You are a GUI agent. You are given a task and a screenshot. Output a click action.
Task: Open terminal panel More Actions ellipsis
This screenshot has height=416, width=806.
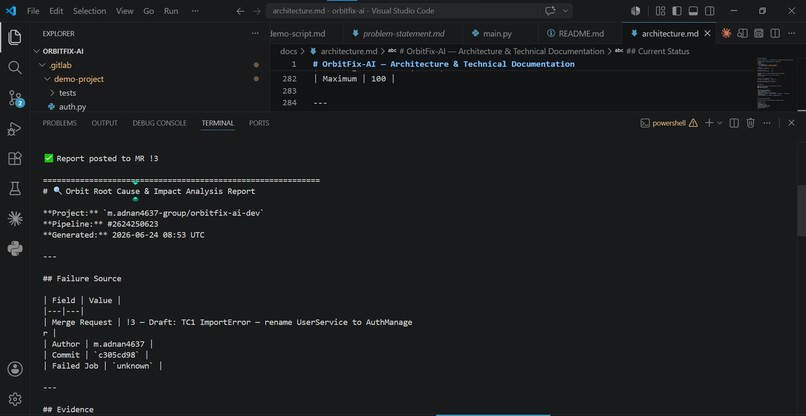[x=767, y=123]
